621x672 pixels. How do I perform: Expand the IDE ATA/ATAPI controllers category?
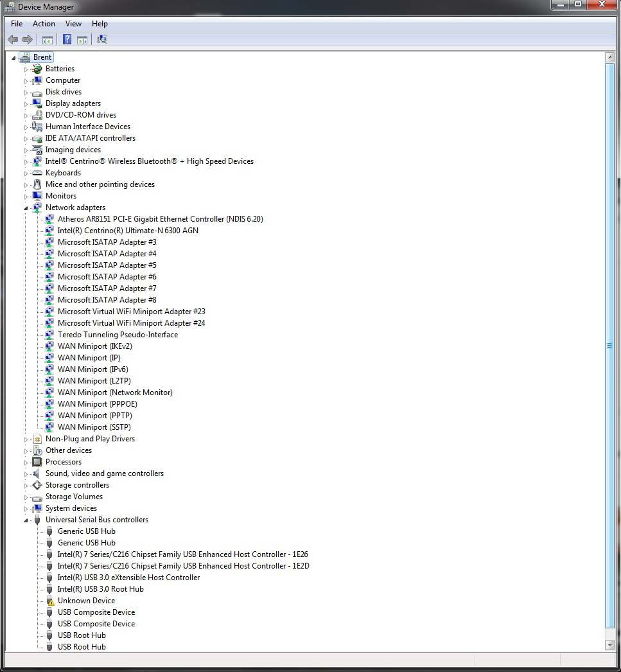26,138
